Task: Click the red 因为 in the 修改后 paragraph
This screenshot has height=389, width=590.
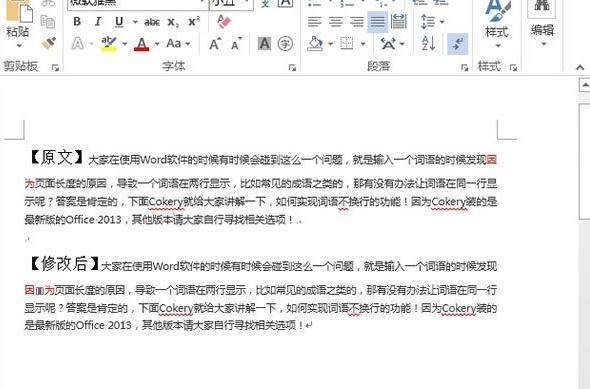Action: point(40,290)
